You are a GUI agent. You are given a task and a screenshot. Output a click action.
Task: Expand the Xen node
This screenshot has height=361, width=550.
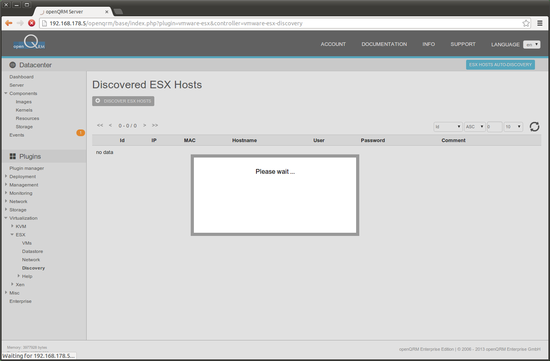pos(12,285)
